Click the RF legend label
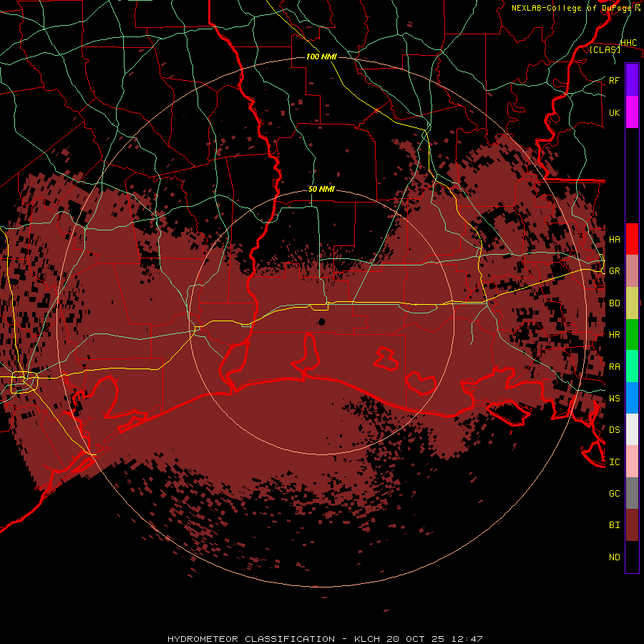The image size is (644, 644). [615, 80]
